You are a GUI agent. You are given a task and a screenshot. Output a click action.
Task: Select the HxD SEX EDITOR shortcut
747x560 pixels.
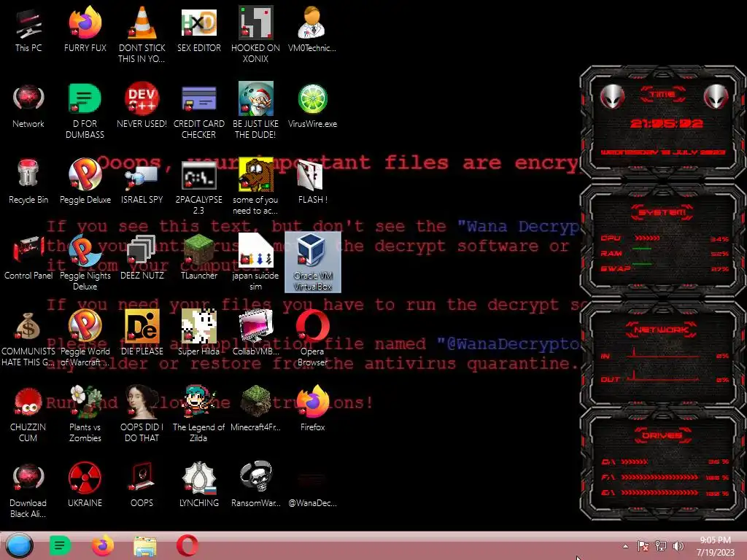198,31
